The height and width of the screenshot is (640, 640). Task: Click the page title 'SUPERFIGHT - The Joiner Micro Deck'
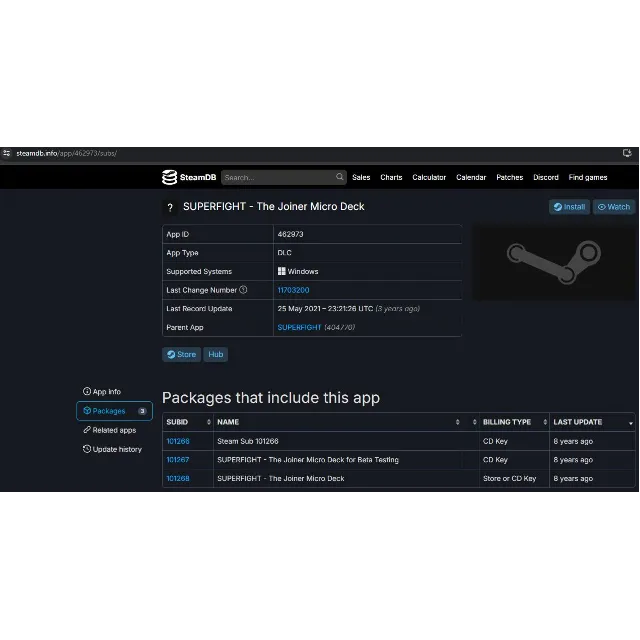coord(273,207)
